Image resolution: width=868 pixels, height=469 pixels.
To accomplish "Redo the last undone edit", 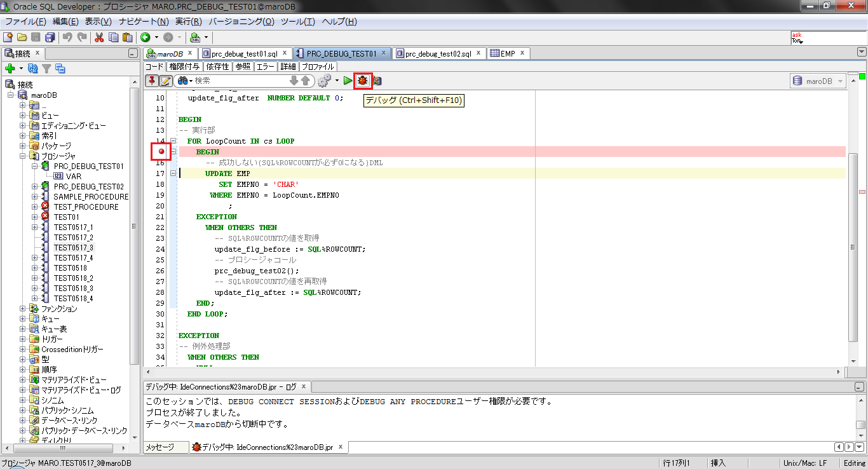I will click(x=82, y=37).
